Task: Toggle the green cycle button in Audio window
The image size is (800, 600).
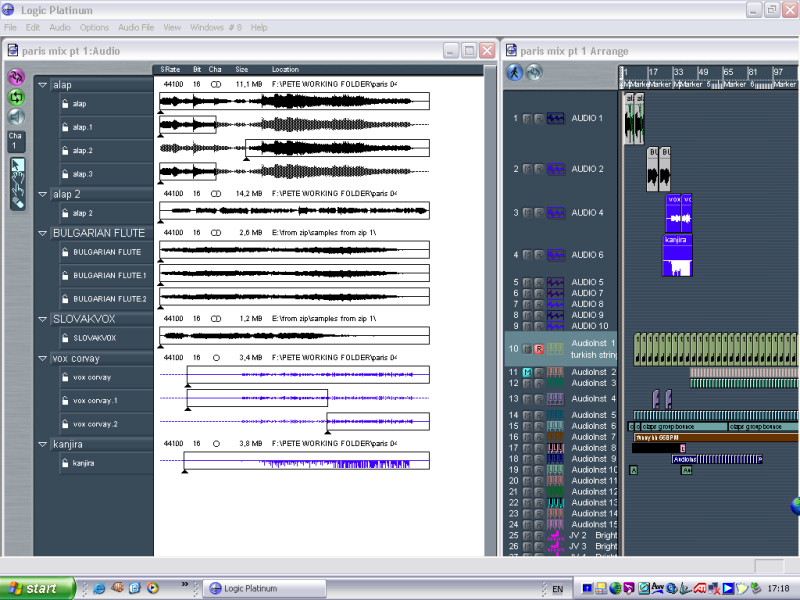Action: pyautogui.click(x=16, y=97)
